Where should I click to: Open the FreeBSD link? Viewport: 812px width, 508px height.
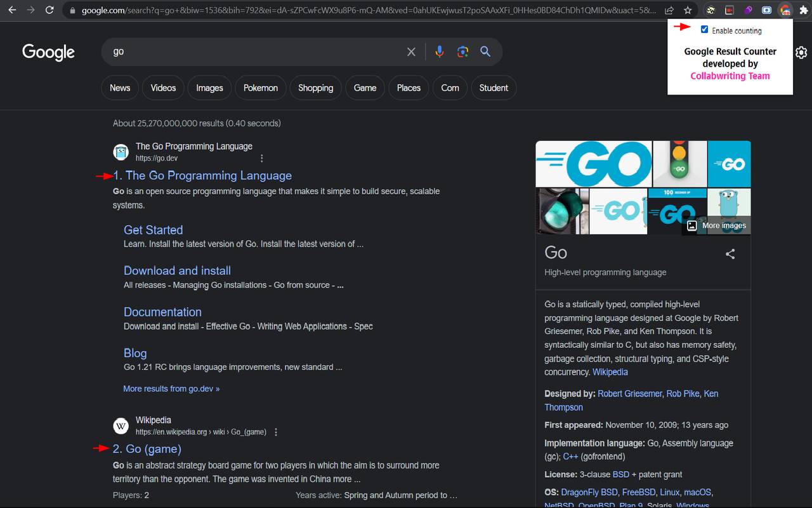(x=639, y=492)
